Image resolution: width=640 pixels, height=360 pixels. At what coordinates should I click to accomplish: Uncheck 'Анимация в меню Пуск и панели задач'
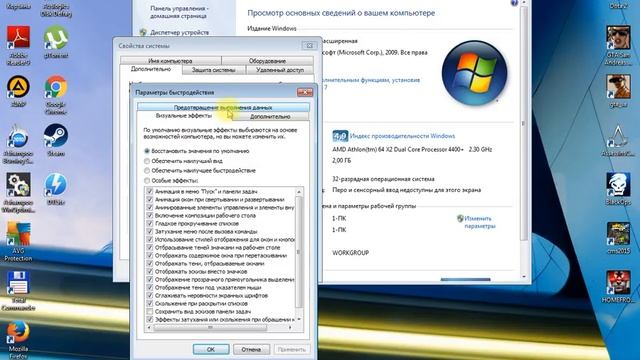point(150,191)
